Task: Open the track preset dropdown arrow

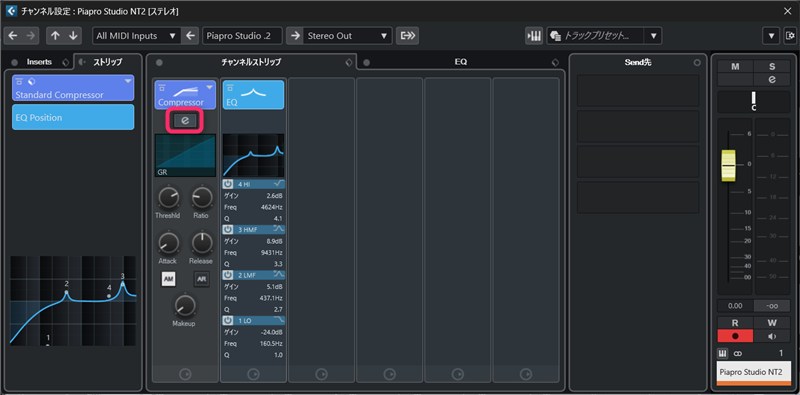Action: (x=653, y=36)
